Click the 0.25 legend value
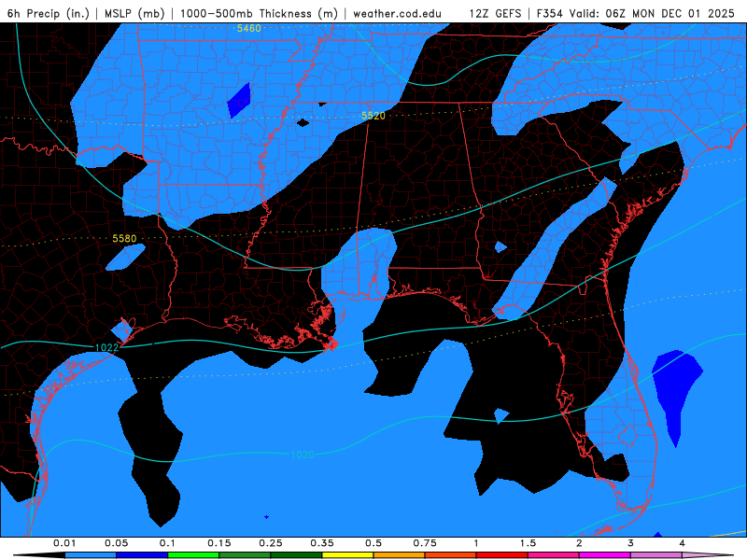This screenshot has width=747, height=560. click(x=271, y=543)
